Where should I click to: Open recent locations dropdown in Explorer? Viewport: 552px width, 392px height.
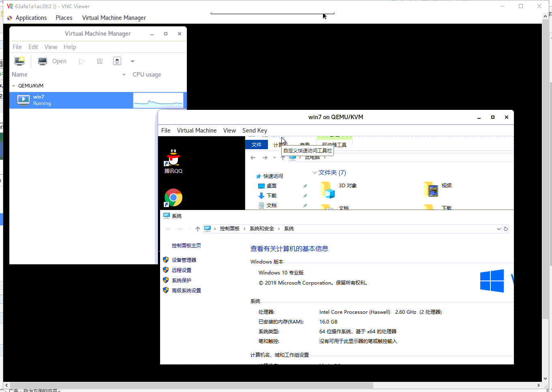click(274, 158)
